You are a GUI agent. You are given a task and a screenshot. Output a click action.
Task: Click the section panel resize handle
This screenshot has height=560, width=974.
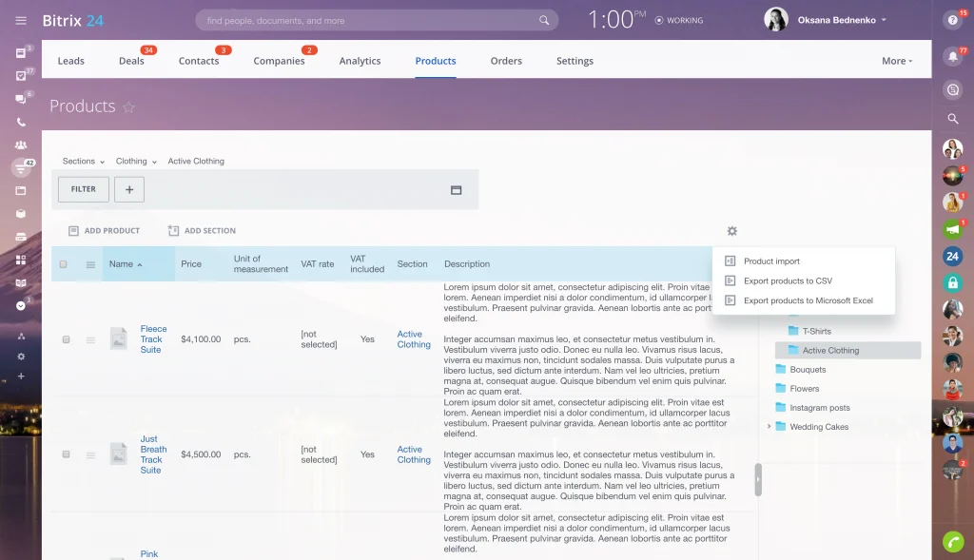click(x=758, y=480)
